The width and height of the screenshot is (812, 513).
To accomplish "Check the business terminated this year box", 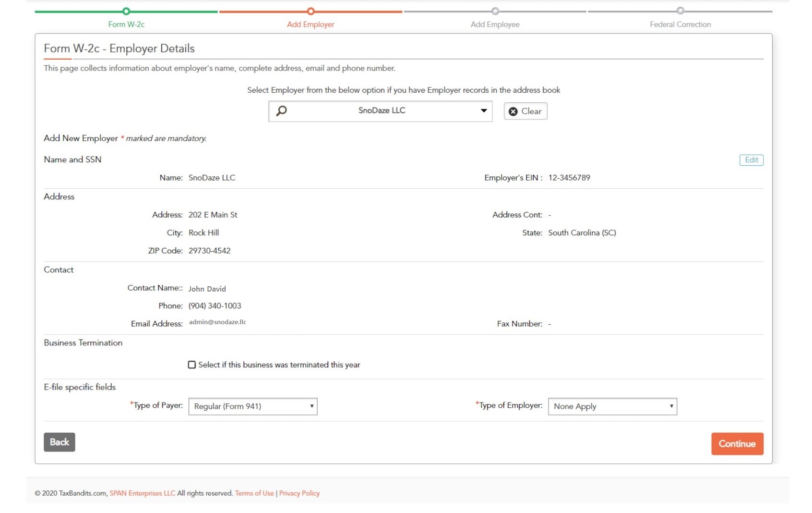I will tap(192, 365).
